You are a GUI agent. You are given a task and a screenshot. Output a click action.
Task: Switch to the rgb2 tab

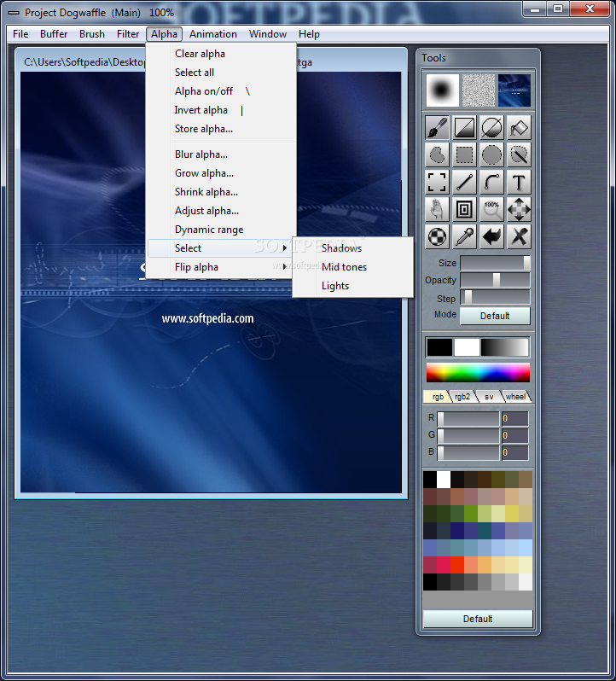(462, 397)
